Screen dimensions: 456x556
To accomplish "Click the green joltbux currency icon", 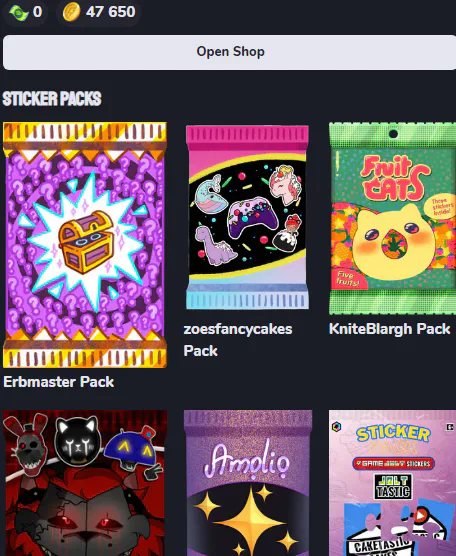I will pyautogui.click(x=19, y=13).
